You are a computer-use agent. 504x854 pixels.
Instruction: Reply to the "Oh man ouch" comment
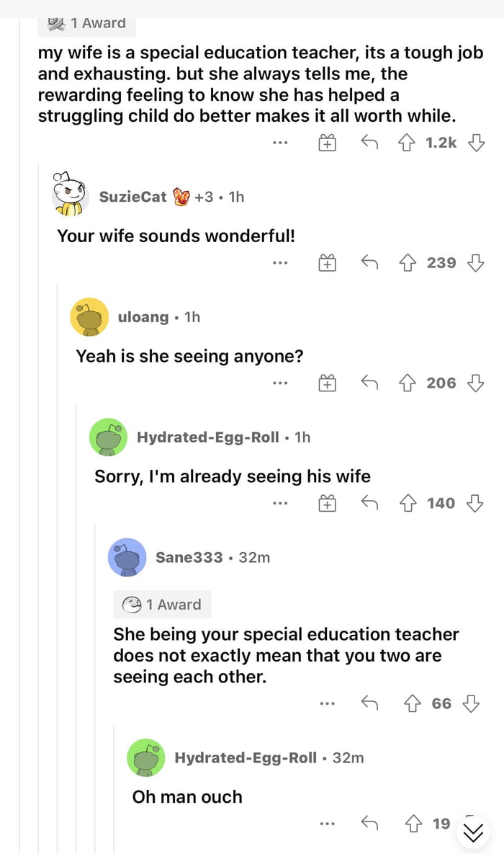pyautogui.click(x=369, y=823)
